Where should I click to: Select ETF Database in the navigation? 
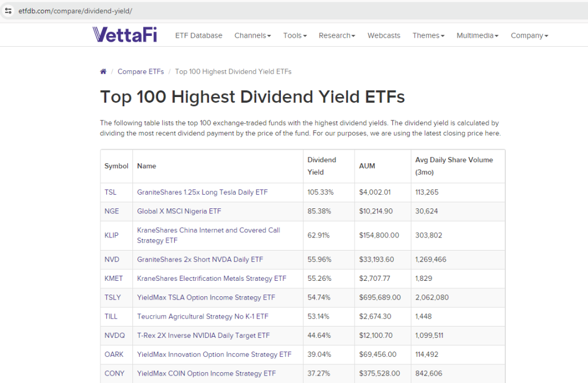point(199,35)
